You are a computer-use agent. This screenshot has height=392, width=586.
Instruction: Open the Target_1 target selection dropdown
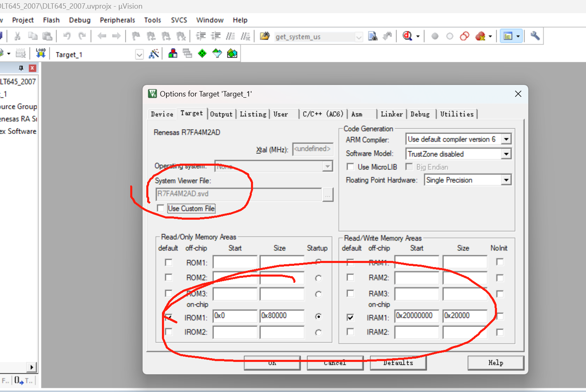(x=139, y=54)
